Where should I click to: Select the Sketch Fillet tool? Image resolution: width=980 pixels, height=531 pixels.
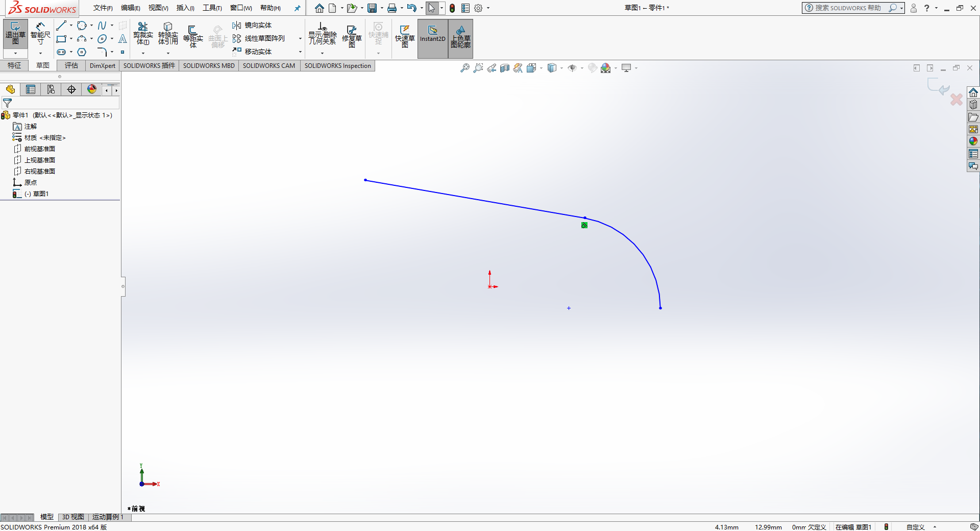tap(102, 52)
